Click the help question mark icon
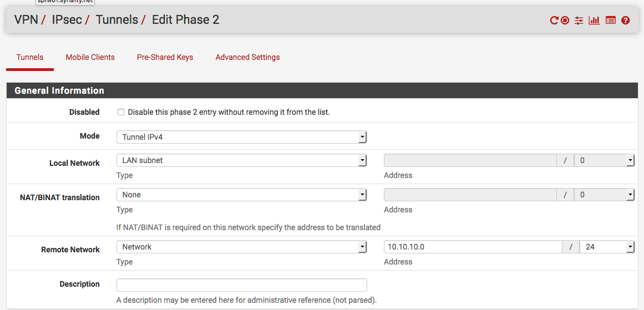644x310 pixels. pos(626,21)
